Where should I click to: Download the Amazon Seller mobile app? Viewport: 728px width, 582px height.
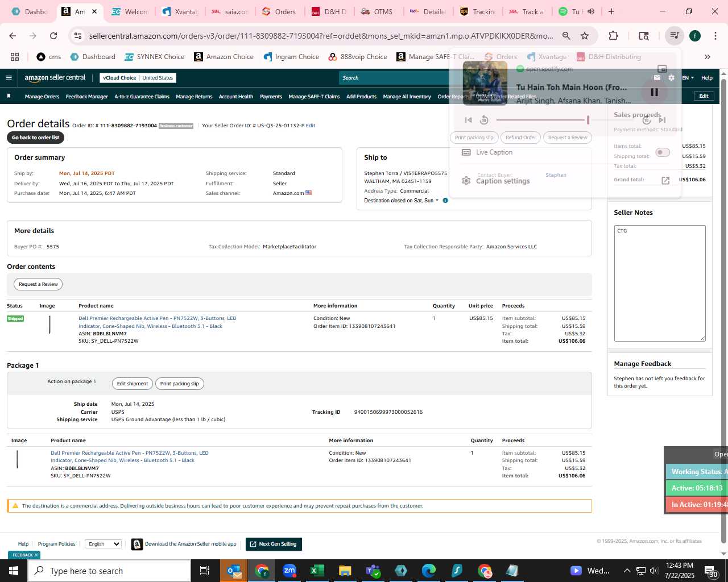click(184, 544)
